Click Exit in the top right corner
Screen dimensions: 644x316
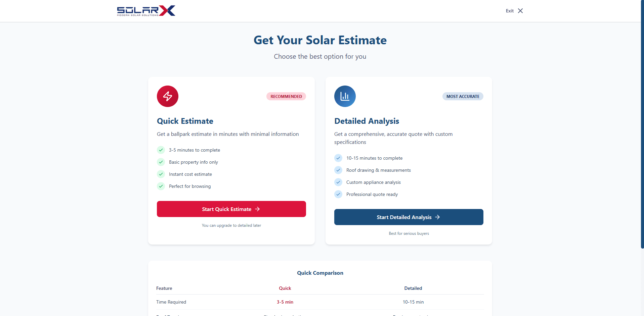pyautogui.click(x=509, y=11)
